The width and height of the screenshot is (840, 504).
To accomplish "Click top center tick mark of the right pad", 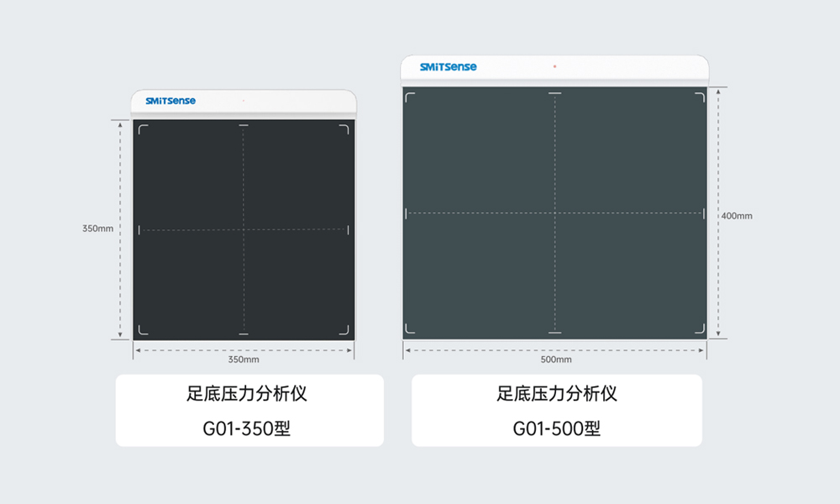I will pos(555,92).
